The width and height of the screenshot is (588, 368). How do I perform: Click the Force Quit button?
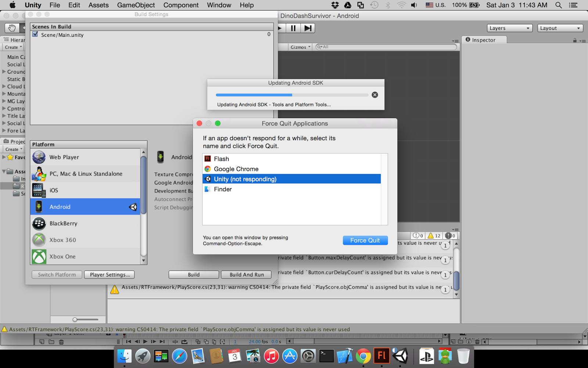coord(365,240)
